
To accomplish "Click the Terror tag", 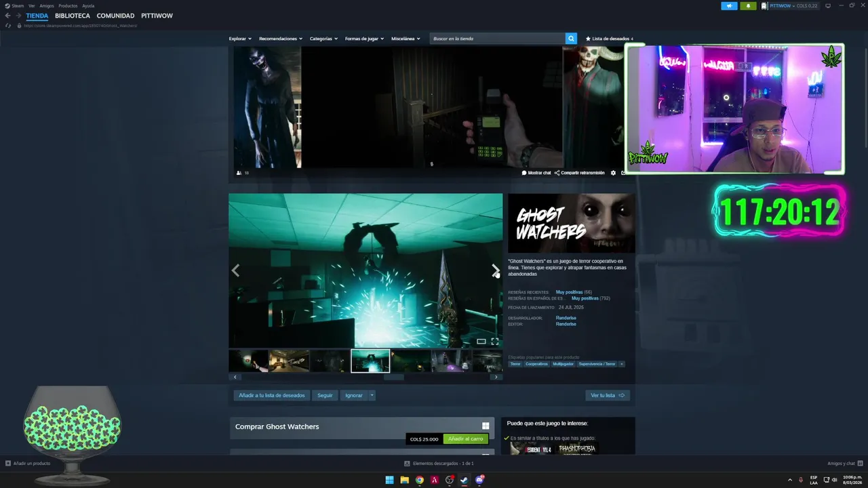I will 515,364.
